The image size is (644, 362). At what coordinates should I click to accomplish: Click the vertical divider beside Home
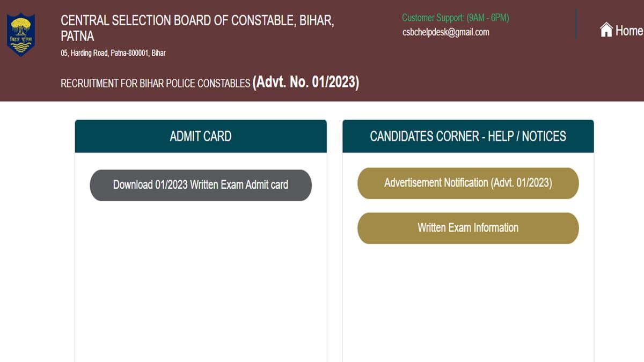576,24
